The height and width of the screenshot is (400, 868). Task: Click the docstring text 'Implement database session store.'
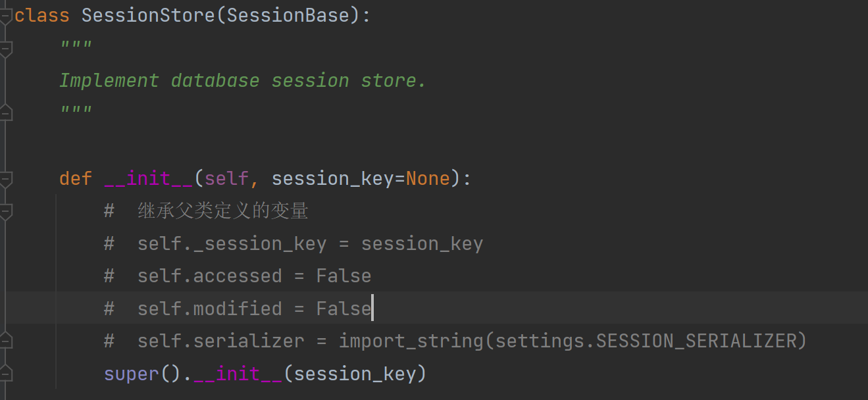tap(242, 80)
